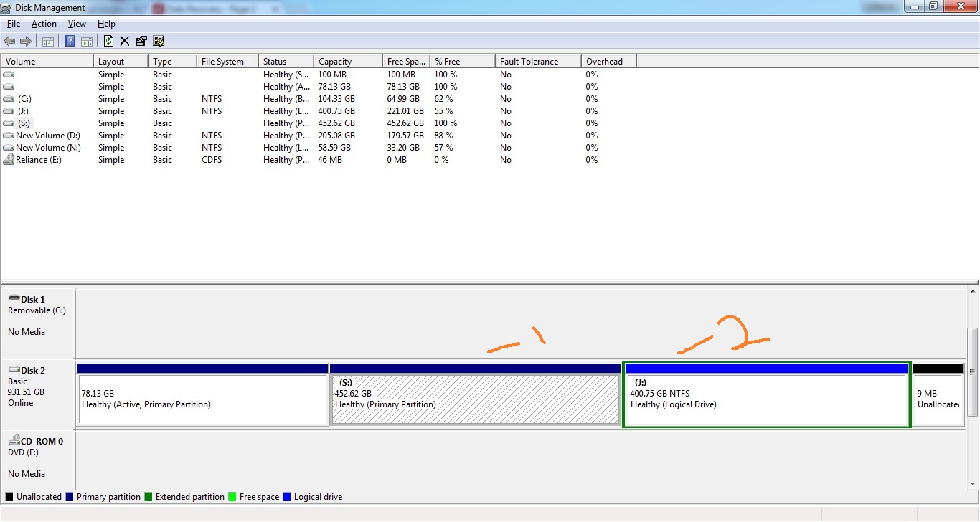Open the View menu
The width and height of the screenshot is (980, 522).
click(x=77, y=24)
